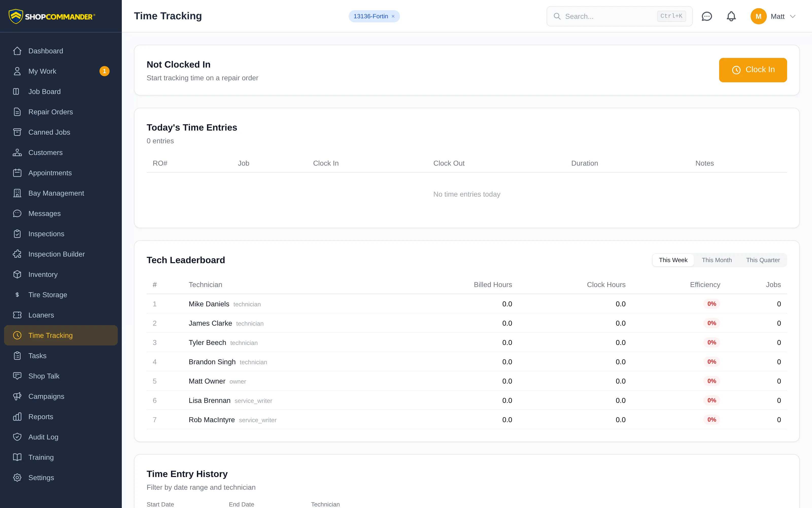
Task: Click Mike Daniels 0% efficiency badge
Action: pyautogui.click(x=711, y=304)
